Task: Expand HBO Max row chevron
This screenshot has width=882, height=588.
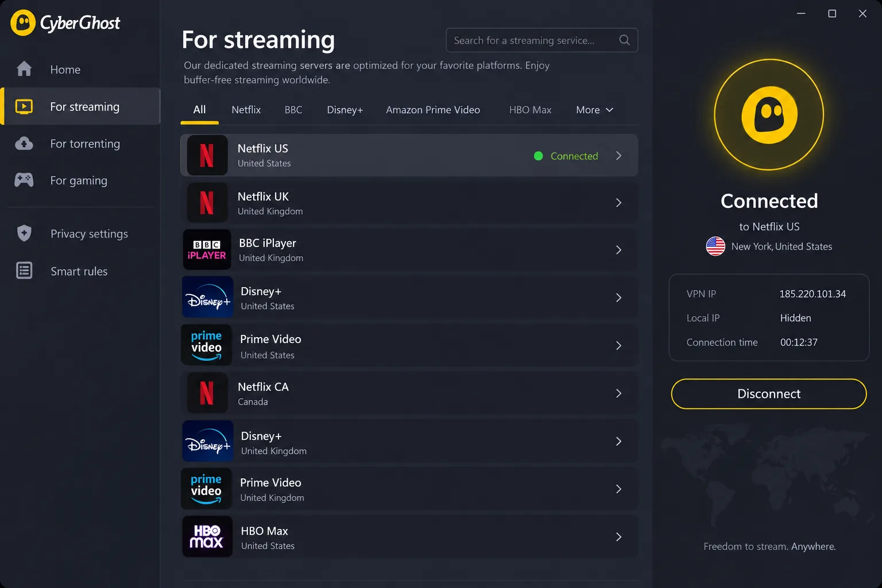Action: point(618,537)
